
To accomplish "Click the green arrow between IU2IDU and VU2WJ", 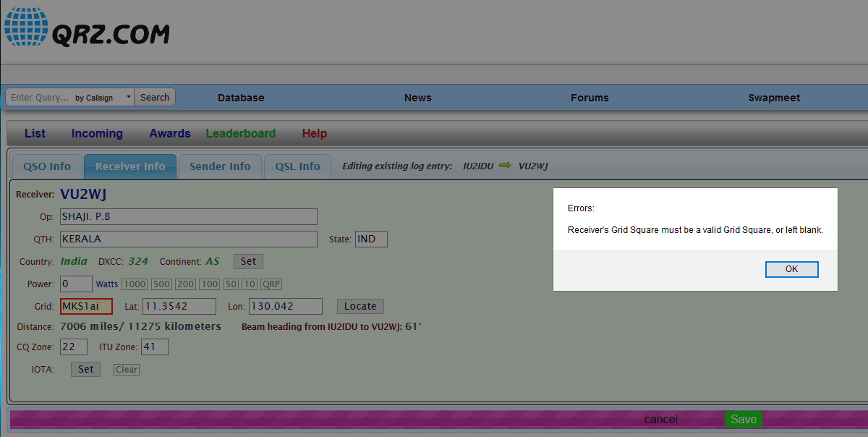I will [x=505, y=166].
